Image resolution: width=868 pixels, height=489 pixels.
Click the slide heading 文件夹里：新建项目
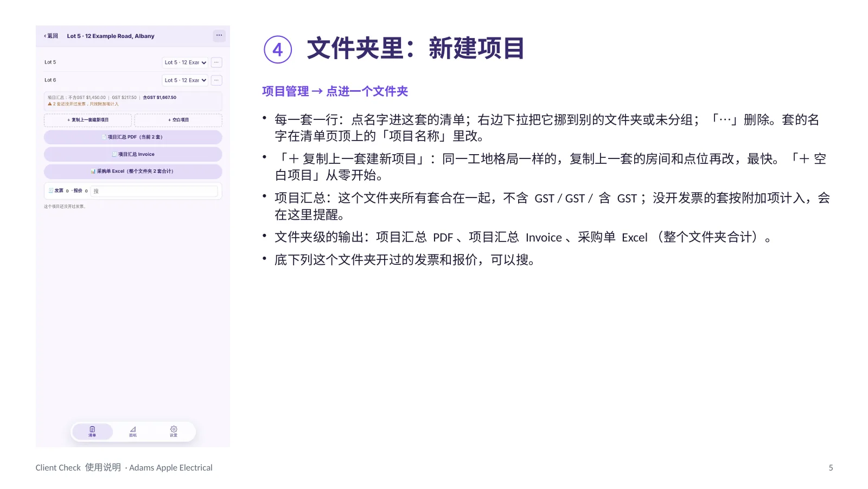[416, 48]
